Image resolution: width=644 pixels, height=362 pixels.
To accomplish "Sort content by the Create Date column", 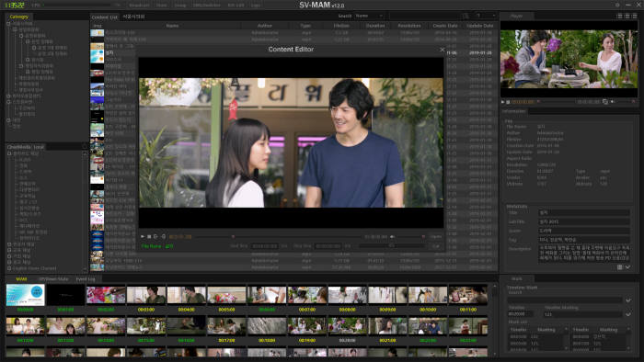I will click(x=444, y=26).
